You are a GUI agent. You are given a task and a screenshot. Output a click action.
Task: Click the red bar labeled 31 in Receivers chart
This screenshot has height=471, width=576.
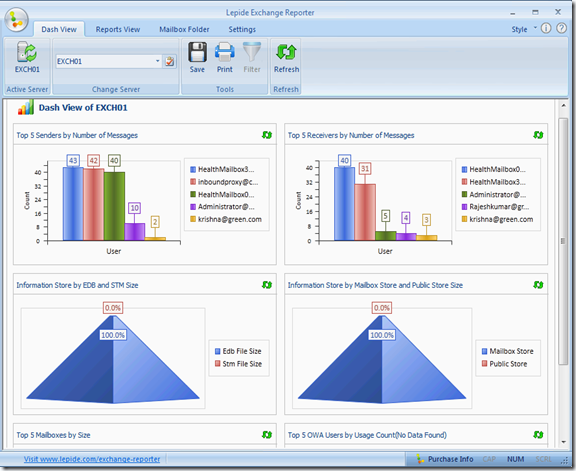(365, 212)
